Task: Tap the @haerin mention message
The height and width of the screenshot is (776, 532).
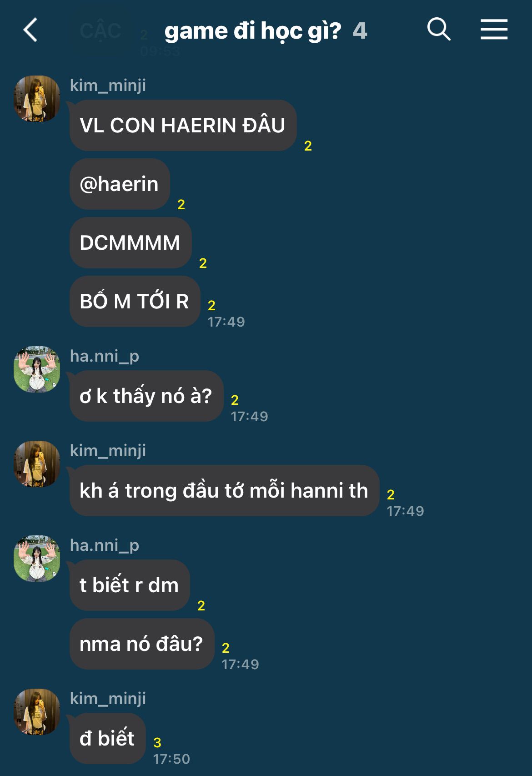Action: coord(120,184)
